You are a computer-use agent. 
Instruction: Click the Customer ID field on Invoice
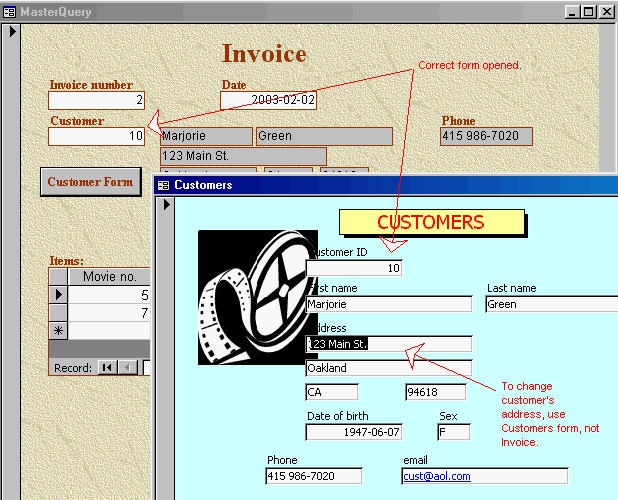97,136
